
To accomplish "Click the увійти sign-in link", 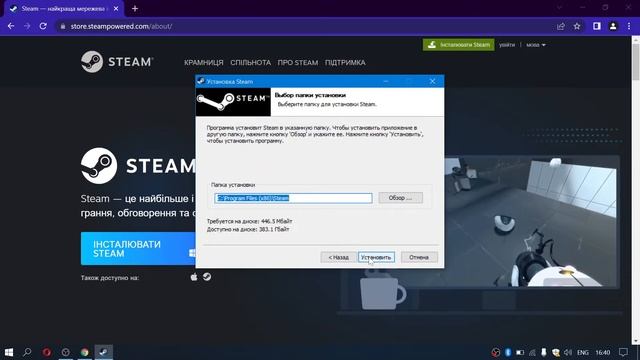I will 507,45.
